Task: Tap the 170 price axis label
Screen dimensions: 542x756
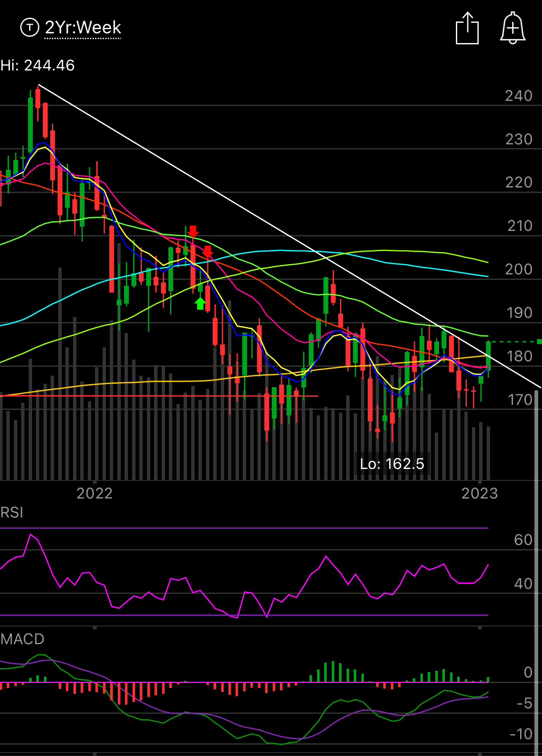Action: tap(520, 400)
